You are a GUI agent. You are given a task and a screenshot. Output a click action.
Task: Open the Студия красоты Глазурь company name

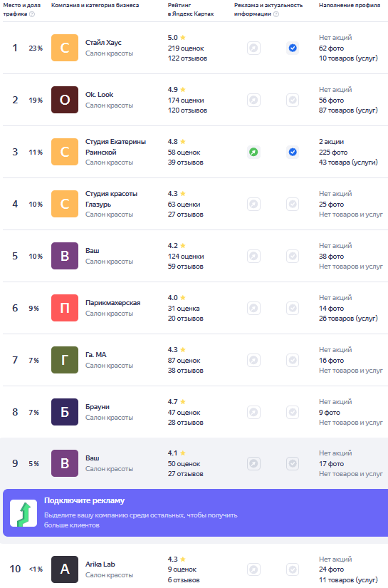click(111, 199)
